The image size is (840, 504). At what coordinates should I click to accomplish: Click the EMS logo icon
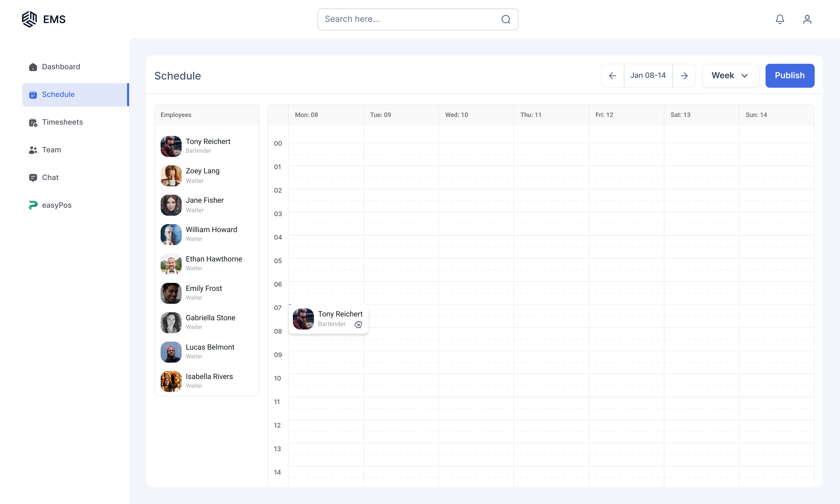tap(29, 19)
